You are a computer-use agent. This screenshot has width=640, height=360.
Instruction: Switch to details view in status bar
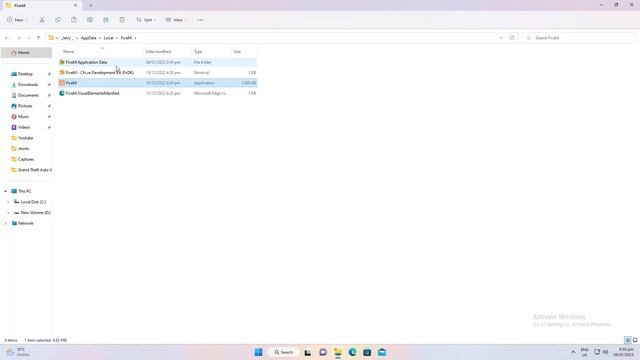click(627, 340)
